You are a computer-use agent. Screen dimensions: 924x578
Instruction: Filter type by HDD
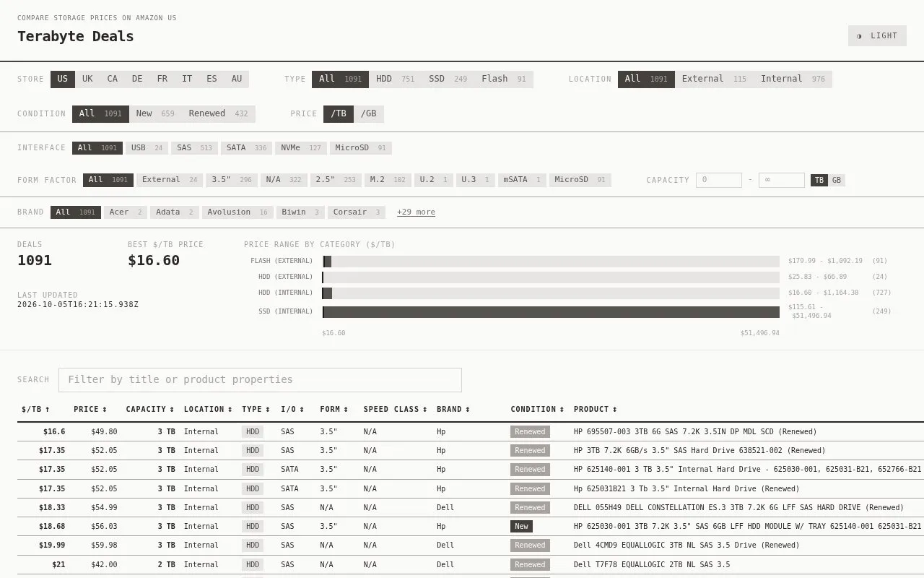[x=395, y=79]
